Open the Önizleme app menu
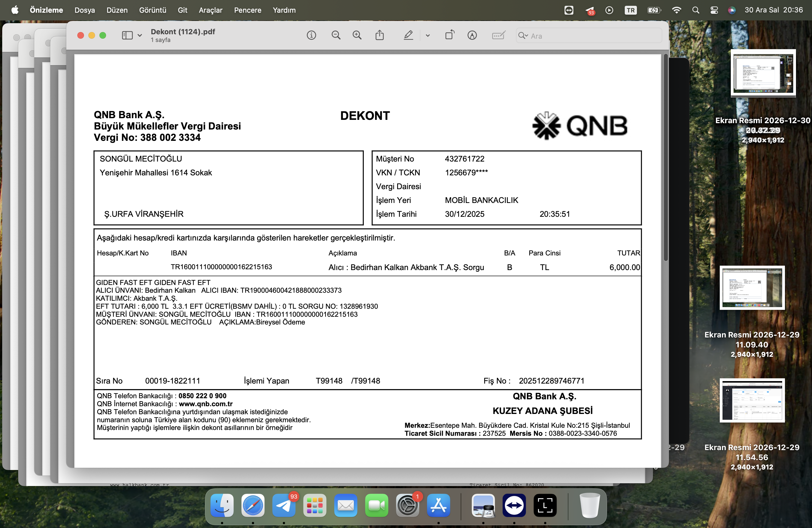The width and height of the screenshot is (812, 528). (x=46, y=10)
